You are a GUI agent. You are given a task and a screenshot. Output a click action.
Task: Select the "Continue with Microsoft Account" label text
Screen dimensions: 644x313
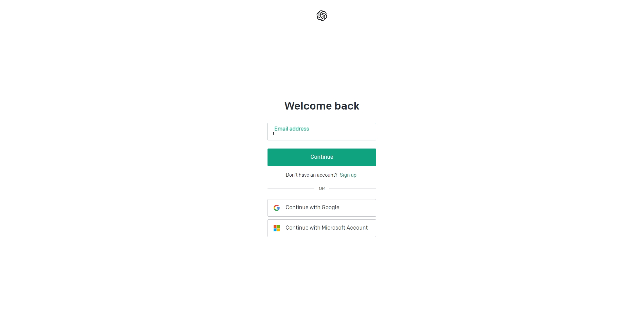click(327, 228)
